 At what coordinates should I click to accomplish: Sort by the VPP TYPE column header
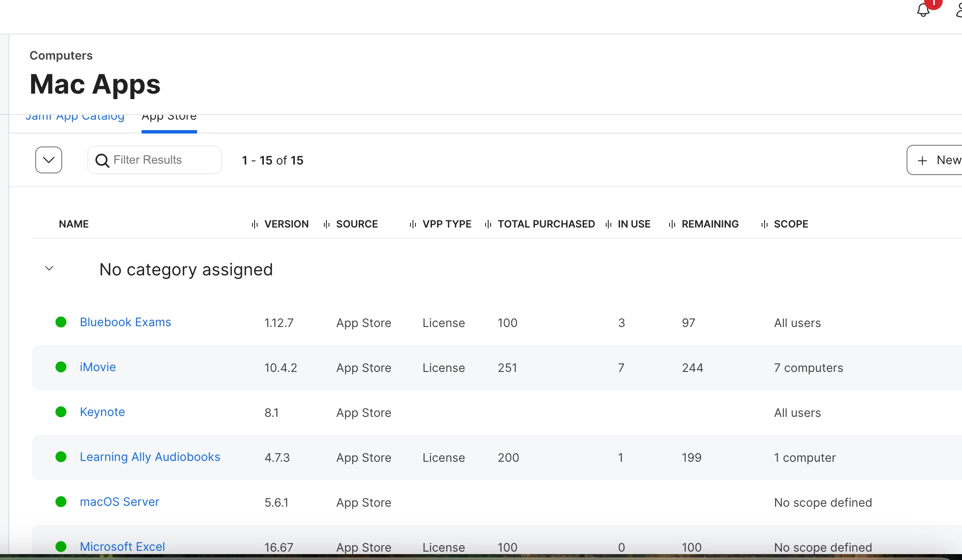click(x=447, y=224)
